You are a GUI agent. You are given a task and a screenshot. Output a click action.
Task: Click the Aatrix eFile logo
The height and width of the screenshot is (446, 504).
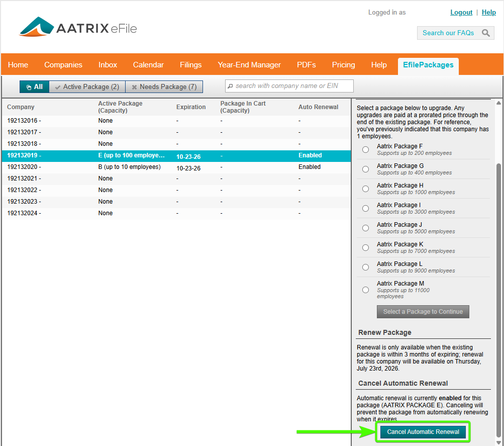[x=78, y=28]
